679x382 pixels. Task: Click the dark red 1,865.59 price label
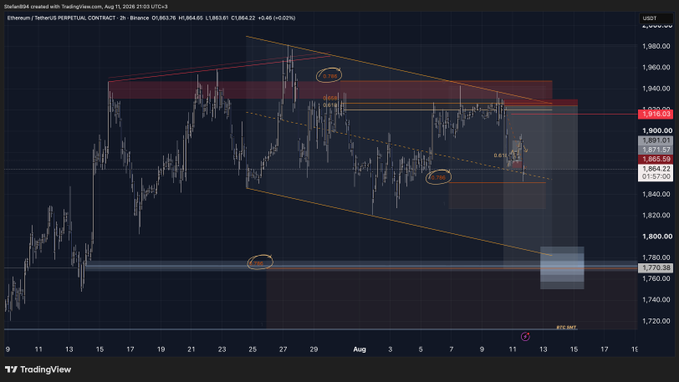[656, 159]
